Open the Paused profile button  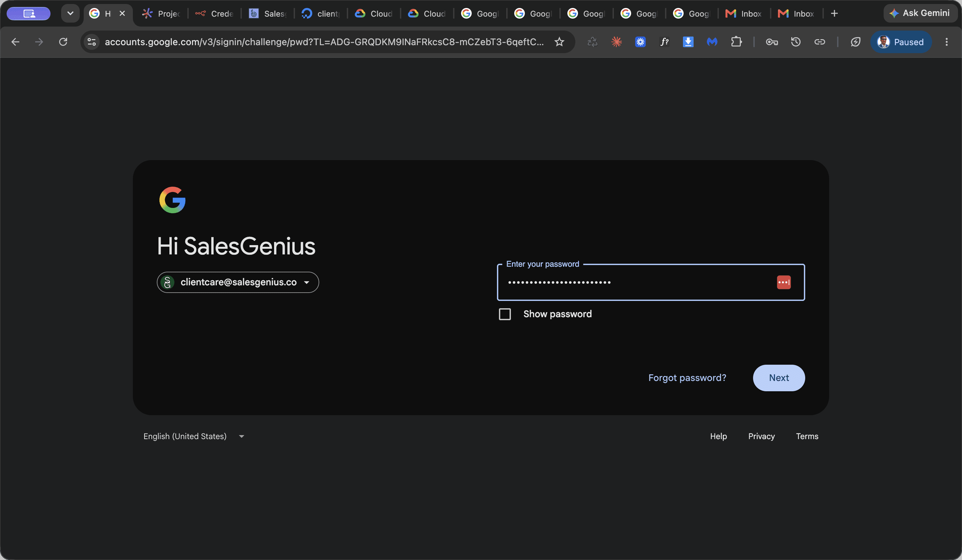point(901,42)
